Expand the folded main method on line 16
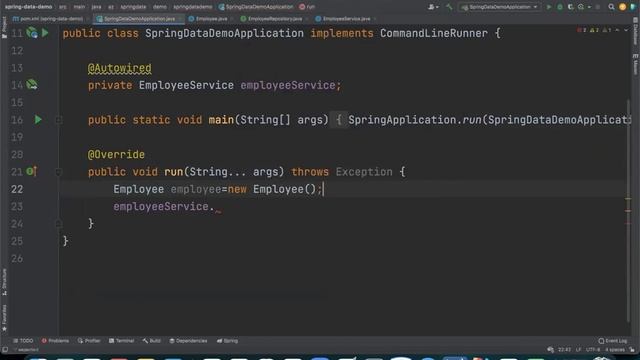The height and width of the screenshot is (360, 640). (x=58, y=120)
